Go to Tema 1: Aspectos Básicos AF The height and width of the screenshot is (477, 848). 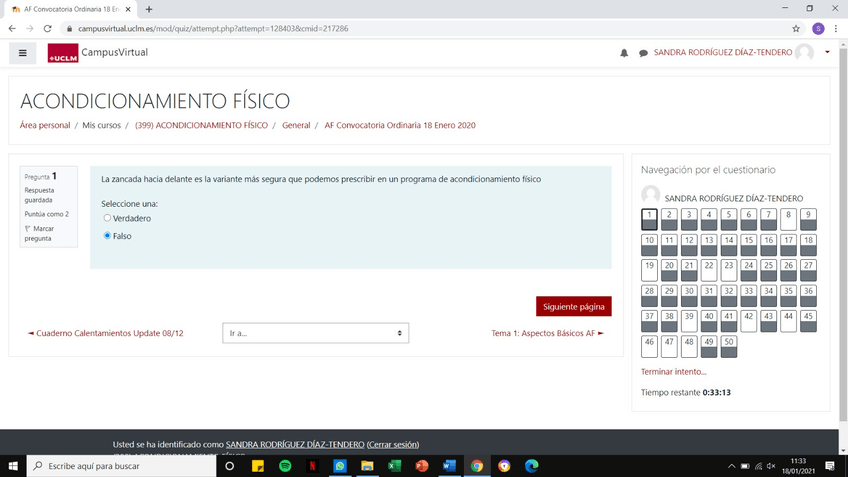pos(547,333)
